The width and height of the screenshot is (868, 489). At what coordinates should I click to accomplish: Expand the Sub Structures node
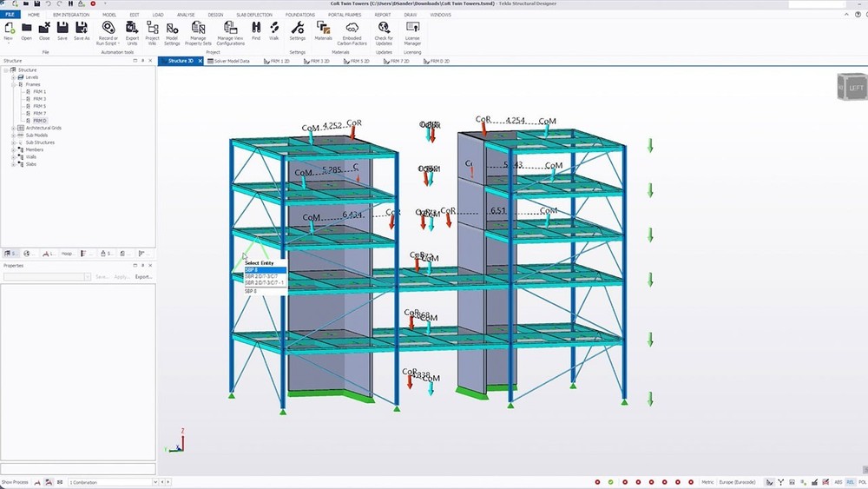pyautogui.click(x=13, y=142)
